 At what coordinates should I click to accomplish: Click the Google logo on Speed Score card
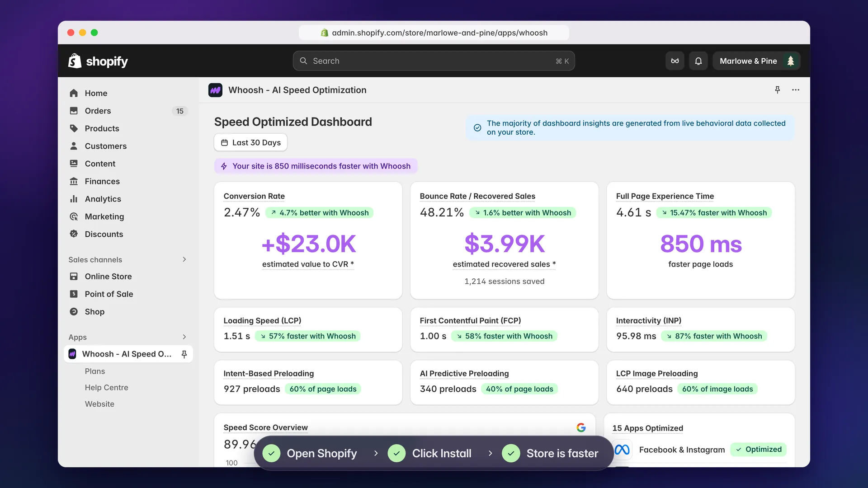click(x=581, y=427)
